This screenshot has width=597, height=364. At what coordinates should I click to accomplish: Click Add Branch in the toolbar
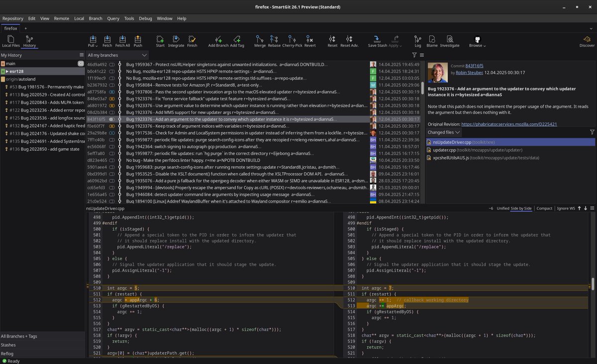(x=218, y=41)
